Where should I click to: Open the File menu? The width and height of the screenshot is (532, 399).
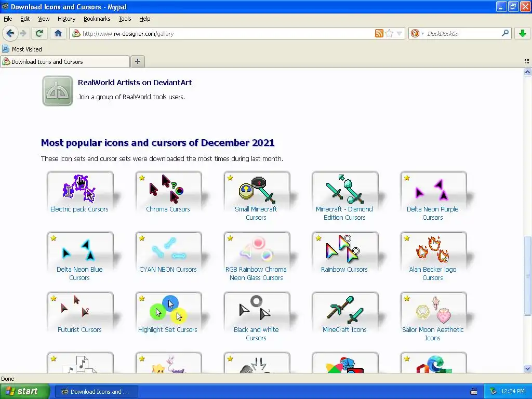8,19
